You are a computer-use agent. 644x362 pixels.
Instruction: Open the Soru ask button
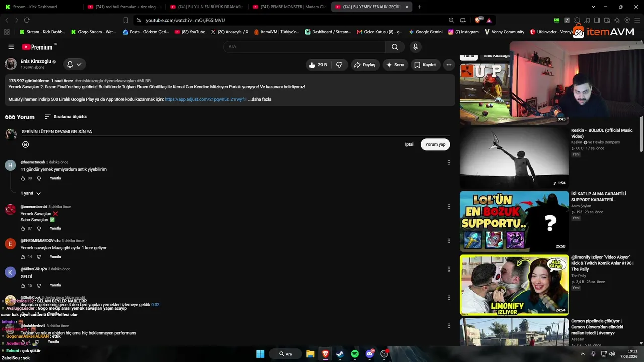394,65
